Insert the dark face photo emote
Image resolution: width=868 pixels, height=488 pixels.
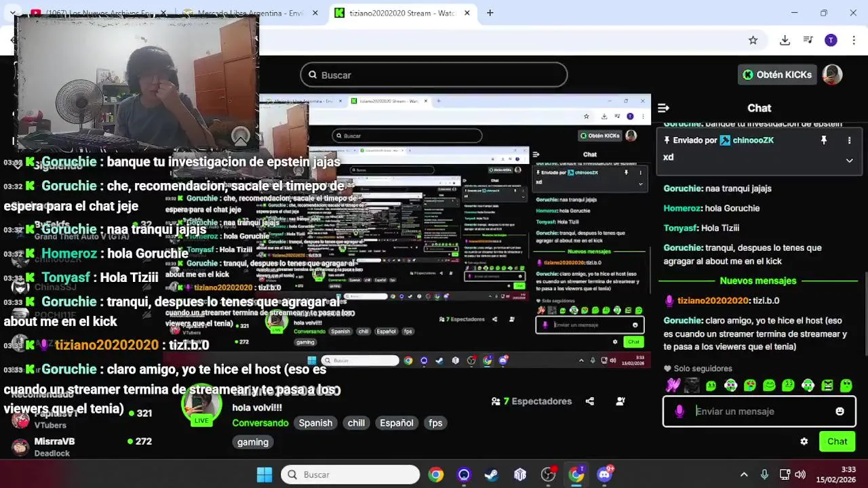pyautogui.click(x=692, y=386)
